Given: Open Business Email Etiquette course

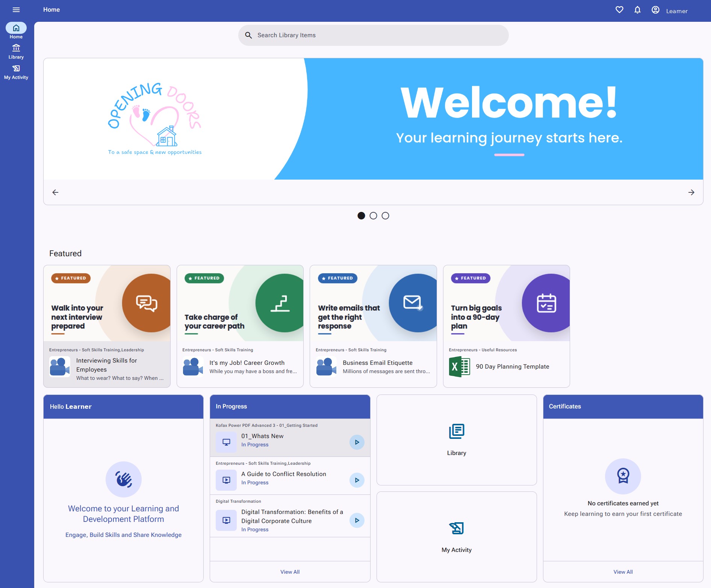Looking at the screenshot, I should [x=377, y=363].
